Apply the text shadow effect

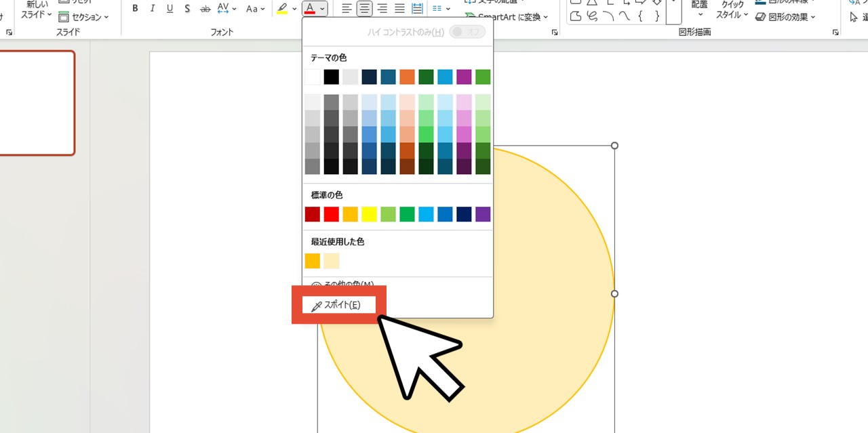pos(187,9)
